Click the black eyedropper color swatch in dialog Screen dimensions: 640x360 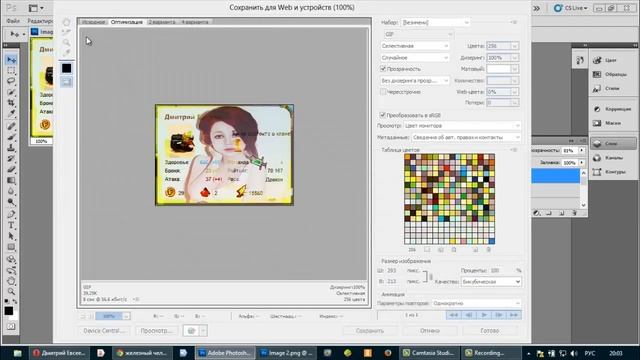click(67, 68)
